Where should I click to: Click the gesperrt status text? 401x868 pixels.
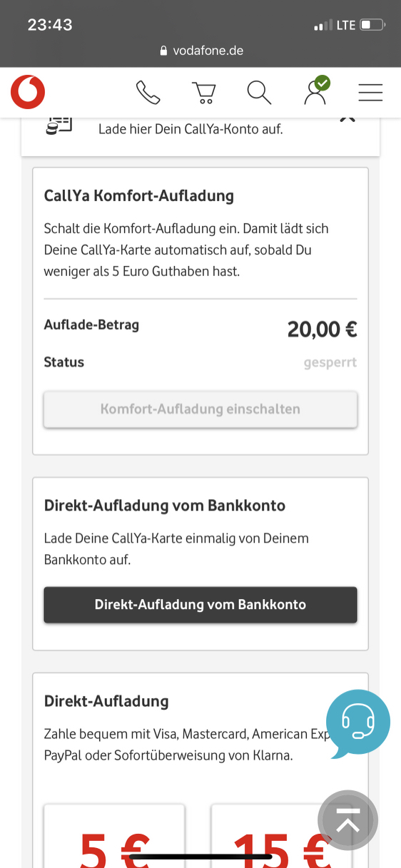[330, 362]
